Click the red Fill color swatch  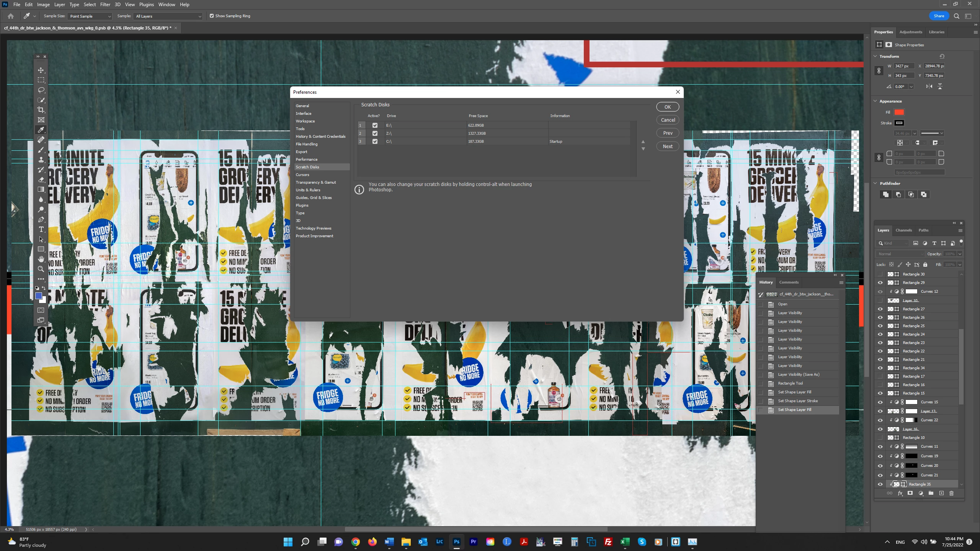(x=899, y=112)
